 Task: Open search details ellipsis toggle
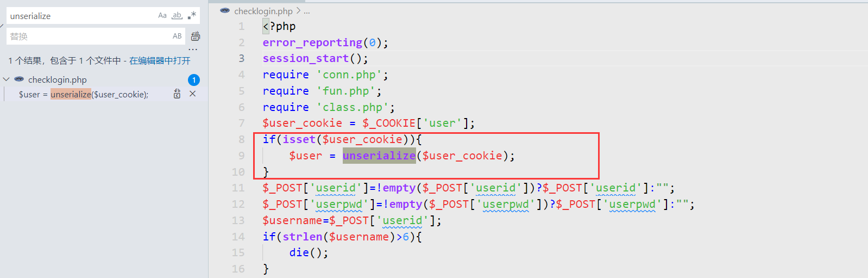pyautogui.click(x=193, y=49)
